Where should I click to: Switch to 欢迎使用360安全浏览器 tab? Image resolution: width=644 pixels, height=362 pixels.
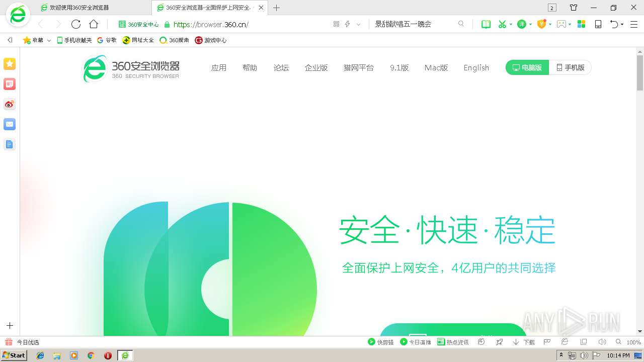tap(94, 8)
